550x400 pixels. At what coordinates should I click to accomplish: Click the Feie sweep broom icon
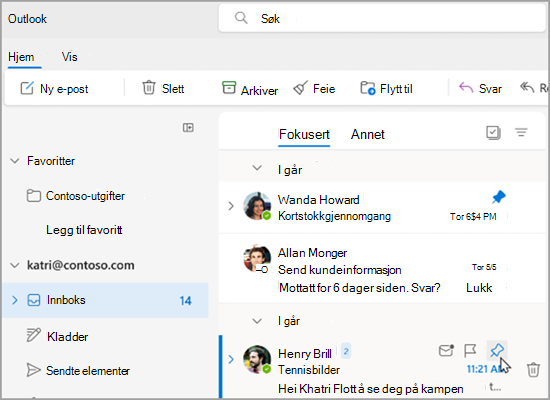tap(301, 88)
